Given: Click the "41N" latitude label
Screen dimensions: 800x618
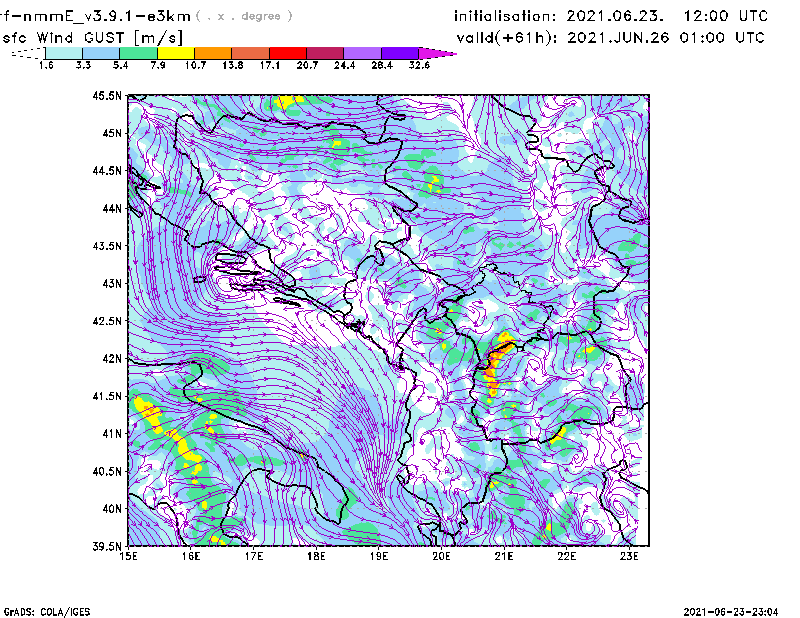Looking at the screenshot, I should coord(112,434).
